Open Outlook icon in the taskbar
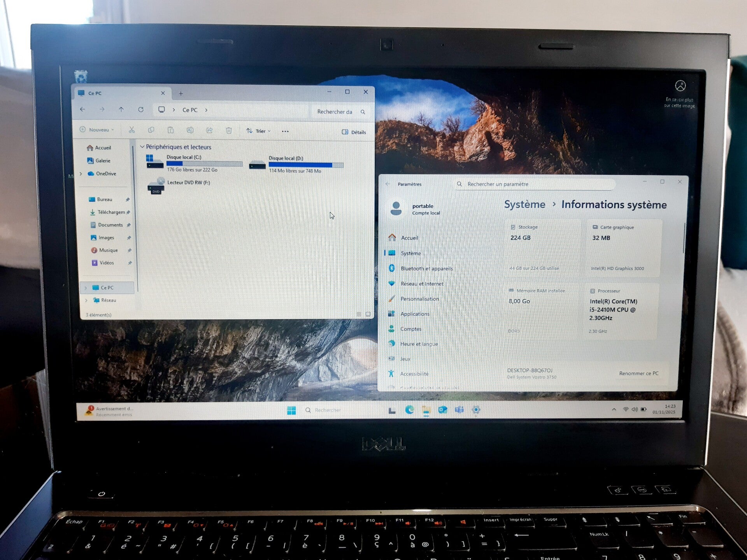 [442, 410]
